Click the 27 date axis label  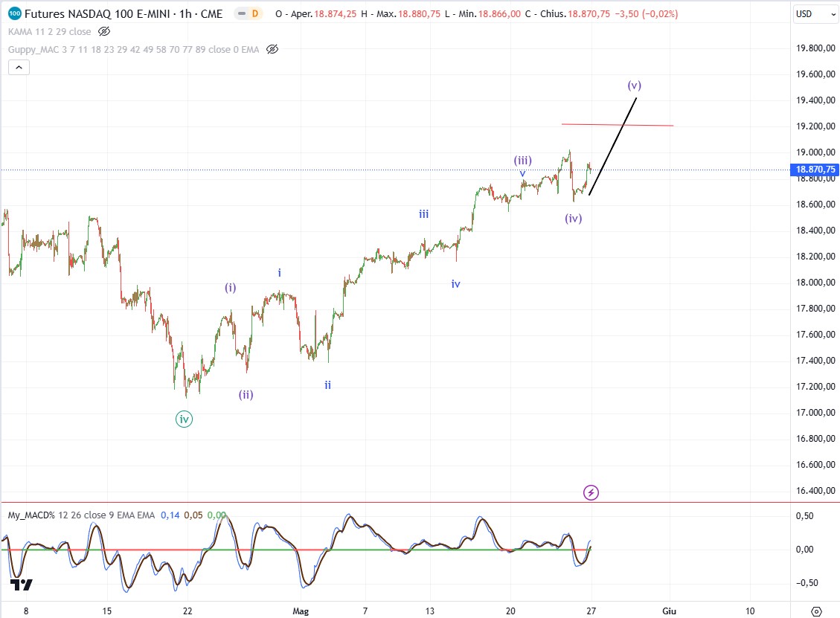point(591,611)
